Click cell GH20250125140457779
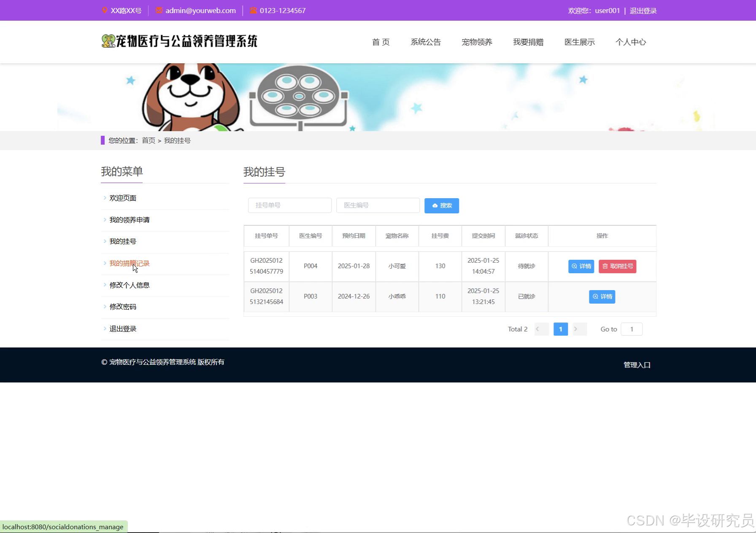This screenshot has width=756, height=533. tap(266, 266)
